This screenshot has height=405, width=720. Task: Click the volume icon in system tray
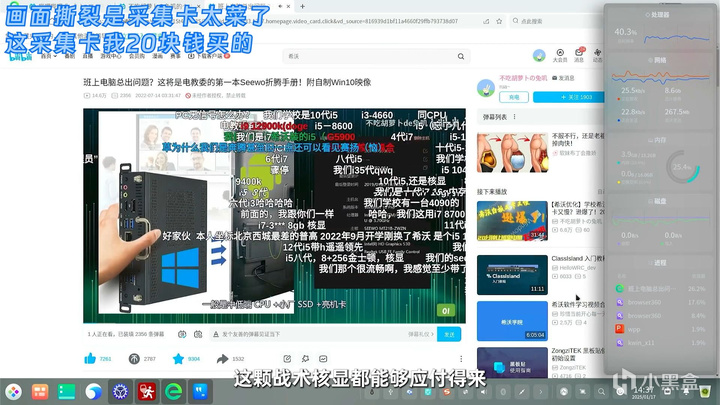[x=484, y=392]
